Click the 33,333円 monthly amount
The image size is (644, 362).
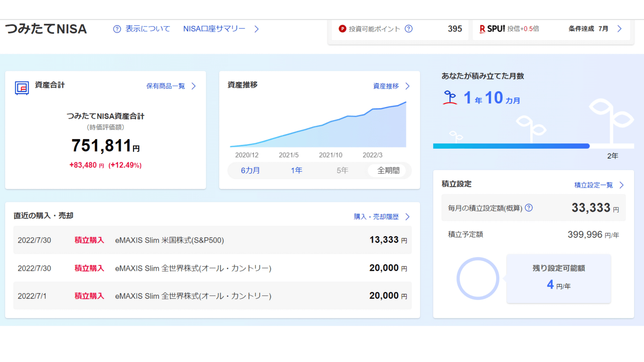pyautogui.click(x=595, y=208)
